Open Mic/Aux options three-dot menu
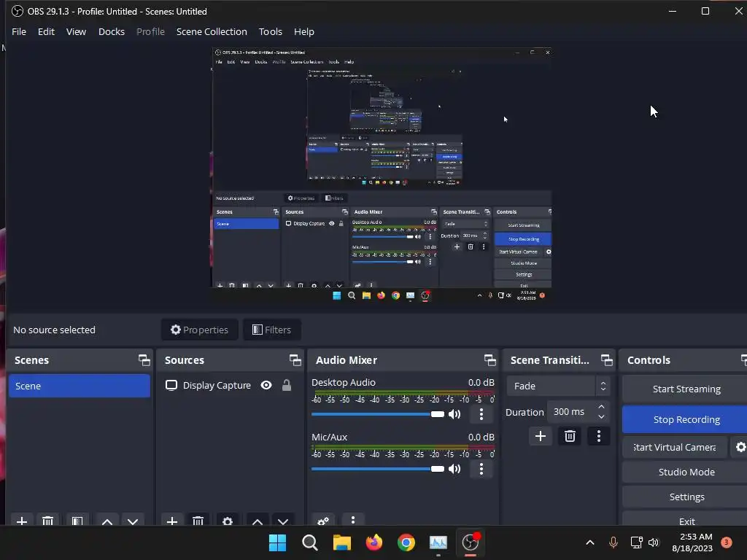Viewport: 747px width, 560px height. (x=481, y=469)
